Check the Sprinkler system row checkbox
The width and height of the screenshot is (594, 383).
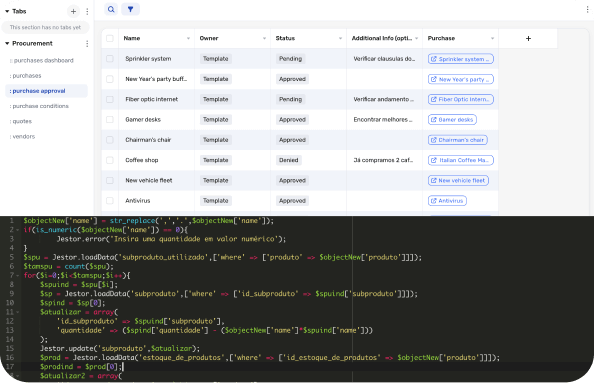point(110,59)
